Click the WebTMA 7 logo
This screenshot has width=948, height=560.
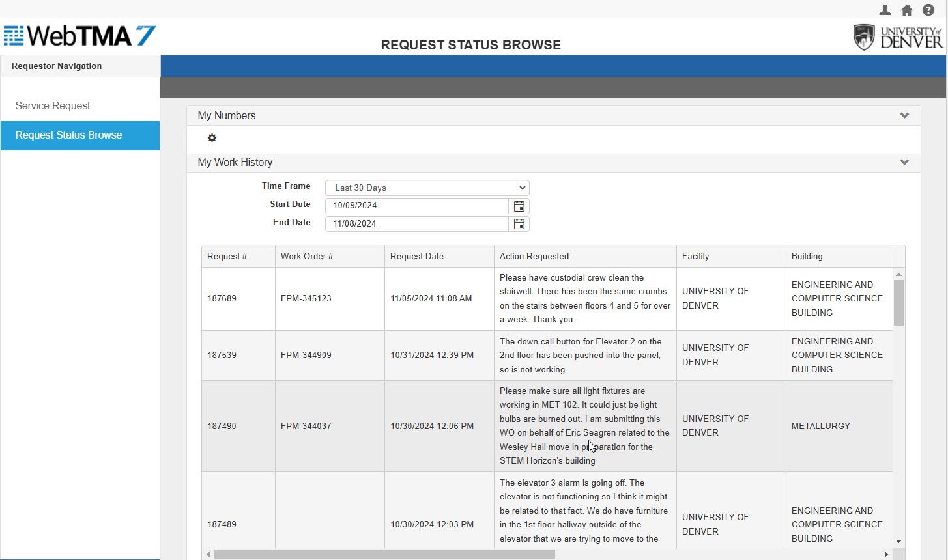[x=79, y=36]
